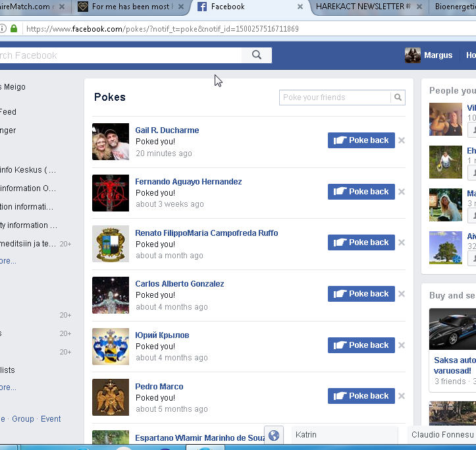
Task: Open the Group link in sidebar footer
Action: pos(23,418)
